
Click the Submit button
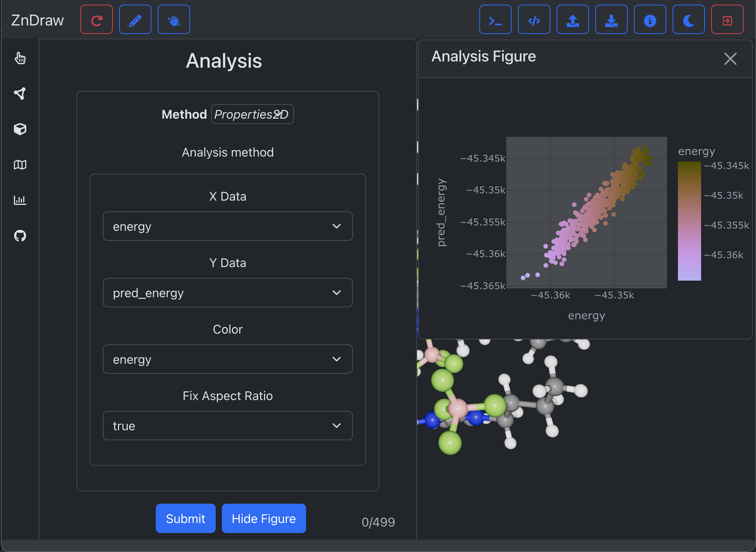click(185, 518)
